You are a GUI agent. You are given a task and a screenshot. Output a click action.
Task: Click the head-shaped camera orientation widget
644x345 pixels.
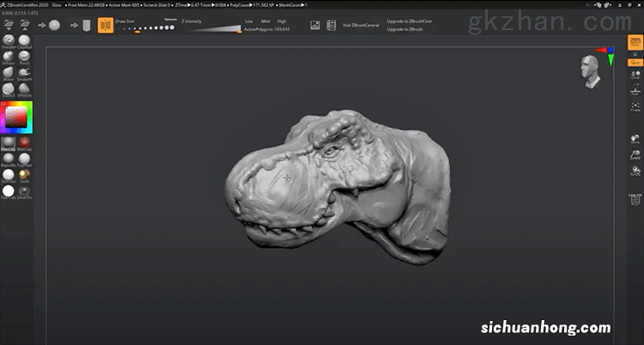point(591,69)
